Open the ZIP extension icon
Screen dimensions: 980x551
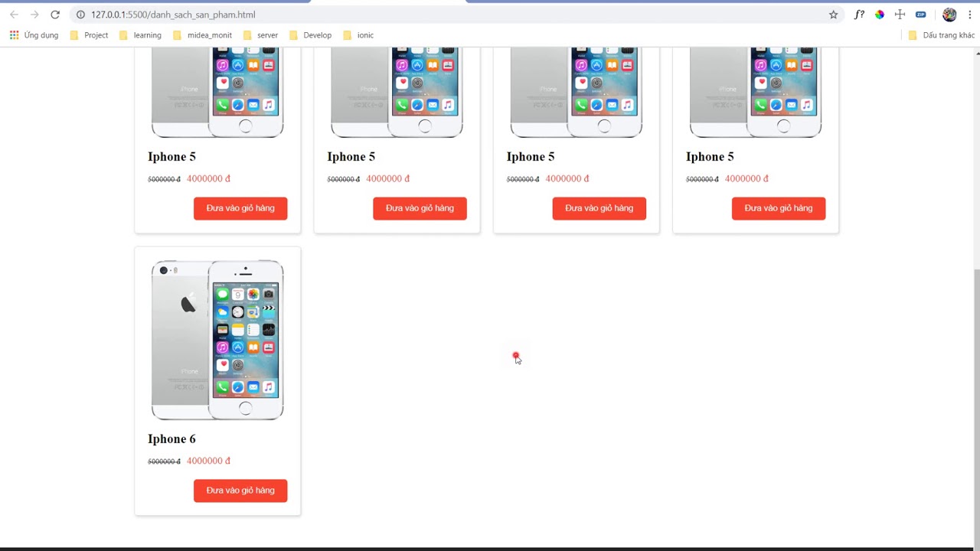tap(921, 15)
